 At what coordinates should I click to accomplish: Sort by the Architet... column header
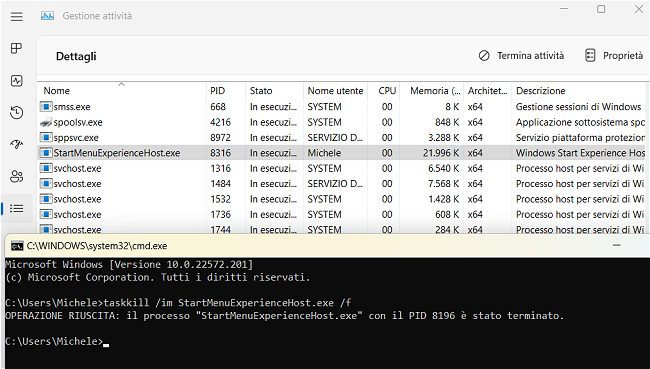[x=488, y=90]
